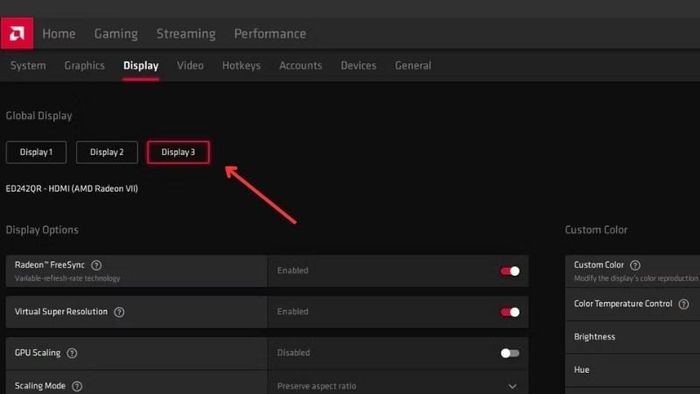Enable the GPU Scaling toggle
The image size is (700, 394).
click(510, 353)
